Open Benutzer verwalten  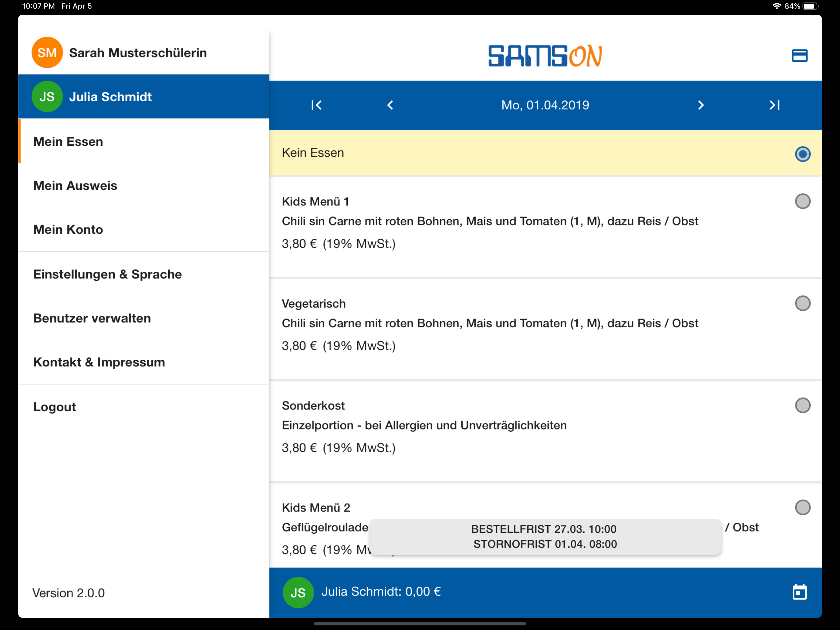click(92, 318)
